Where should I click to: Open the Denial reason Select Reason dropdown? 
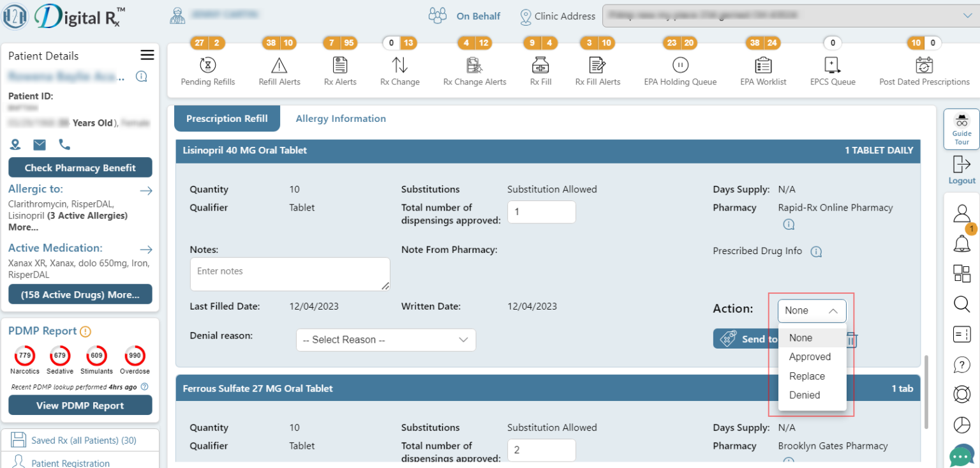[385, 339]
